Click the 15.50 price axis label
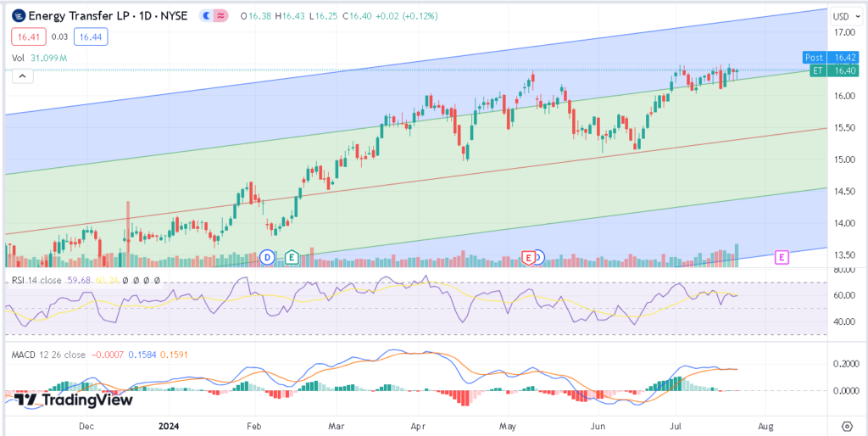Viewport: 868px width, 436px height. pyautogui.click(x=846, y=128)
